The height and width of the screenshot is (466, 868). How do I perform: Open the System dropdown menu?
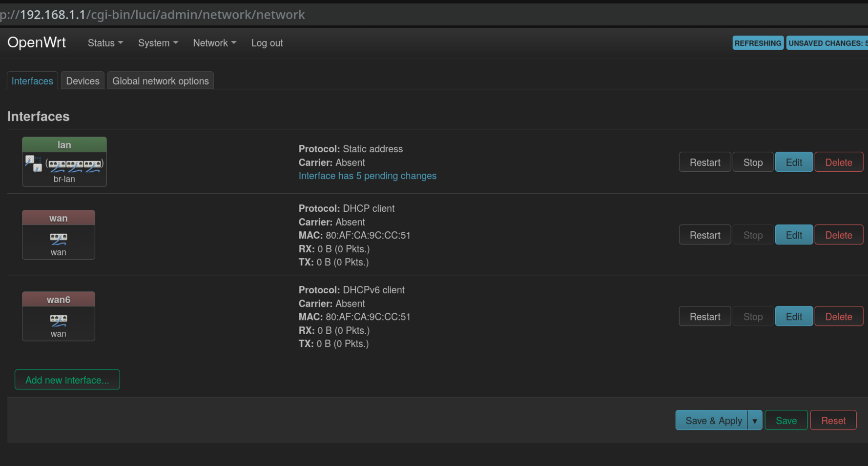pos(158,43)
